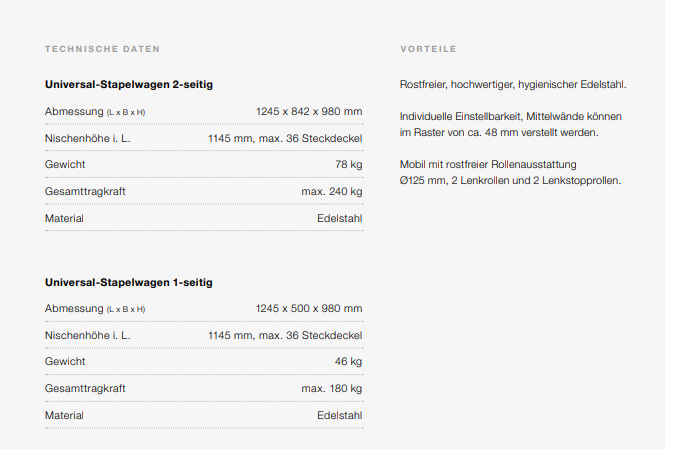
Task: Click the line starting with Ø125 mm
Action: point(510,180)
